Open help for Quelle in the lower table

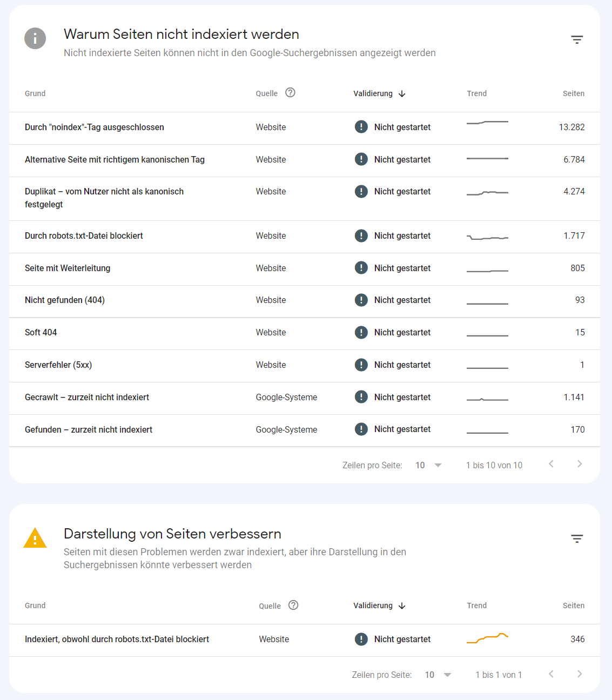point(294,605)
